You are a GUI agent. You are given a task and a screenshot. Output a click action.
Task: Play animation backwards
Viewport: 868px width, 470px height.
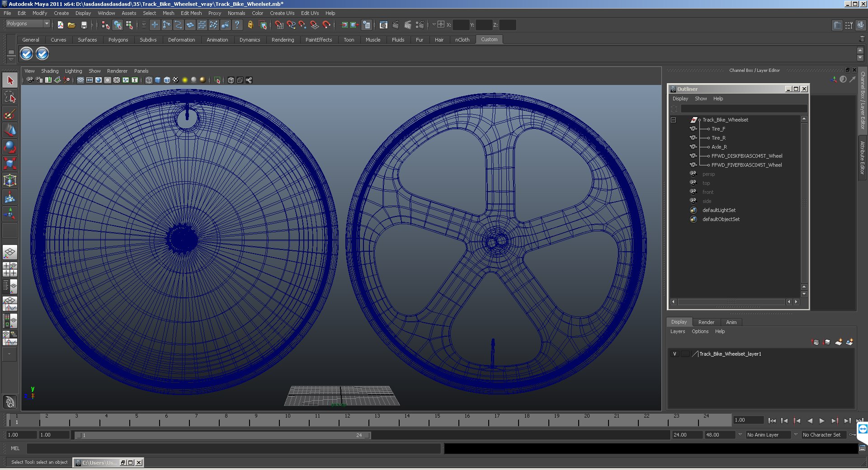810,421
